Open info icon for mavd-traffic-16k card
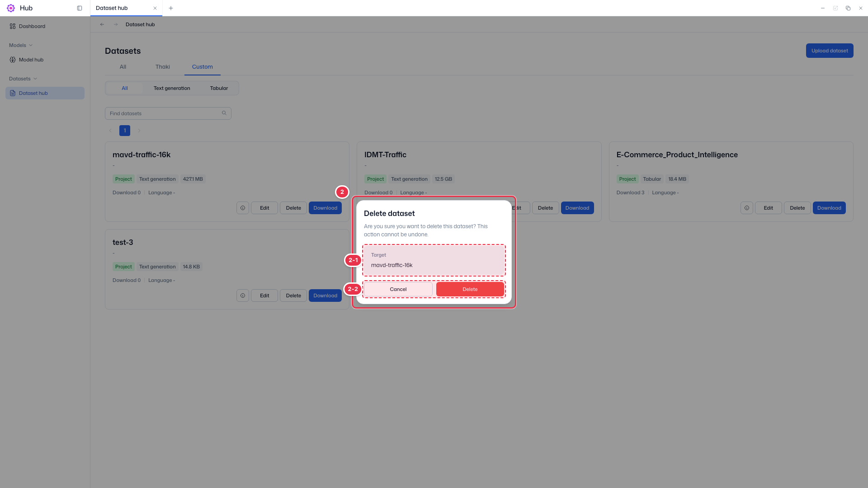868x488 pixels. click(x=243, y=208)
